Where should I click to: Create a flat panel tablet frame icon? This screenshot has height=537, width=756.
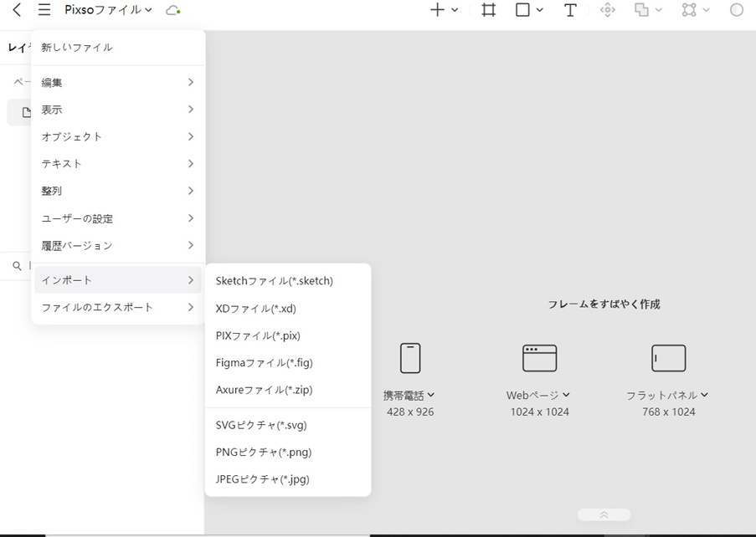click(668, 358)
